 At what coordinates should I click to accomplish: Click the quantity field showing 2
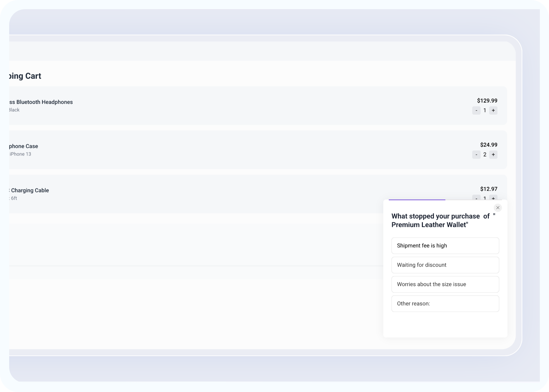pyautogui.click(x=485, y=155)
